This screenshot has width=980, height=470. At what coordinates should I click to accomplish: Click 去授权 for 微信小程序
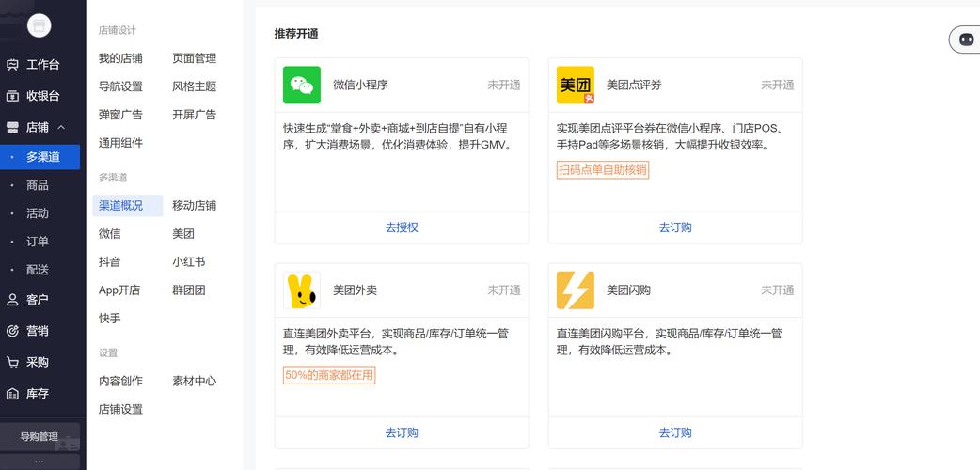coord(402,227)
